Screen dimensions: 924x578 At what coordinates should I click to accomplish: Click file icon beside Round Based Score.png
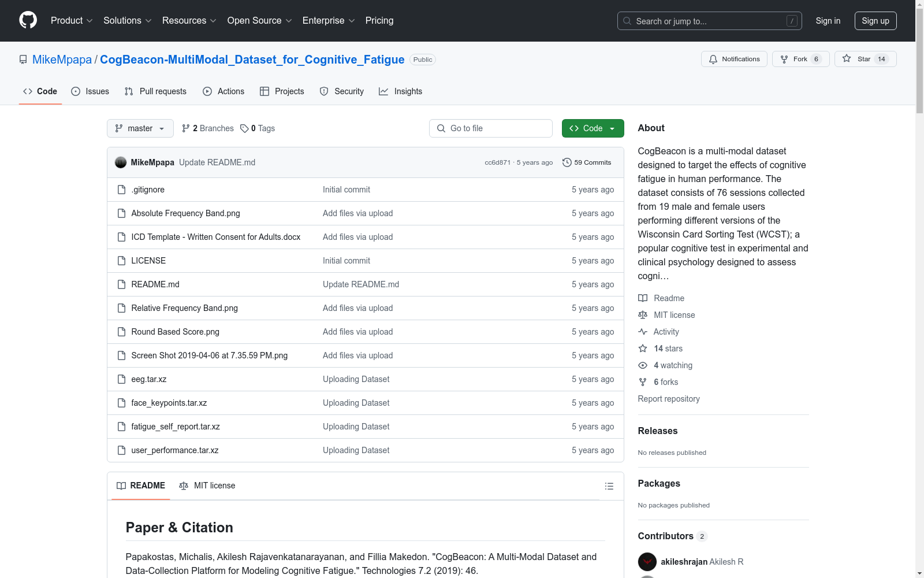point(121,332)
